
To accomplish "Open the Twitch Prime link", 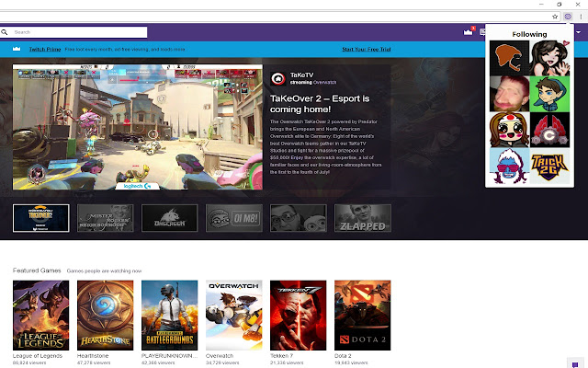I will point(45,49).
